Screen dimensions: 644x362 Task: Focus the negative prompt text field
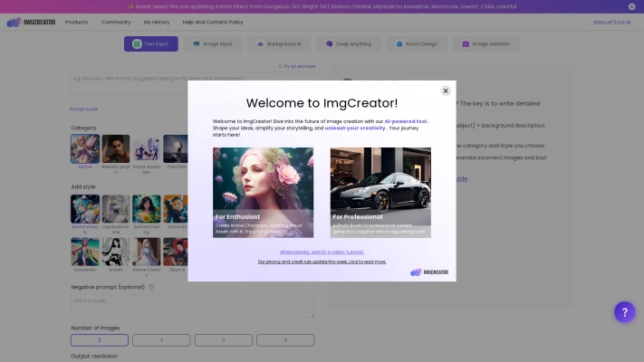pyautogui.click(x=192, y=305)
